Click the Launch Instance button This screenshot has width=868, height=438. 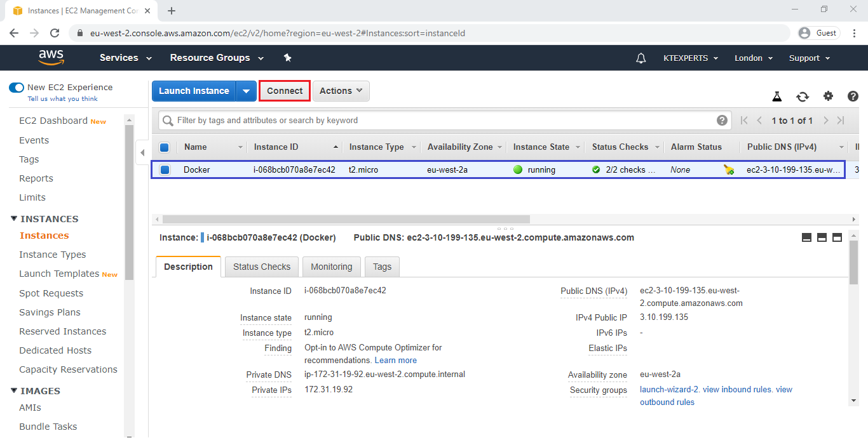pyautogui.click(x=194, y=91)
